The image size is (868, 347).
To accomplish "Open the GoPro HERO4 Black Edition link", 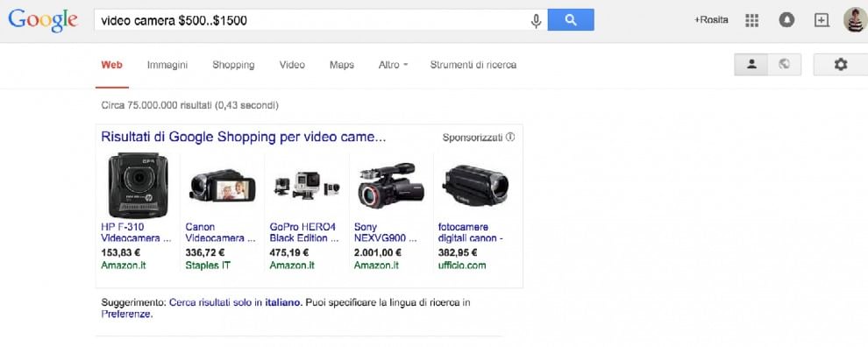I will pos(304,232).
